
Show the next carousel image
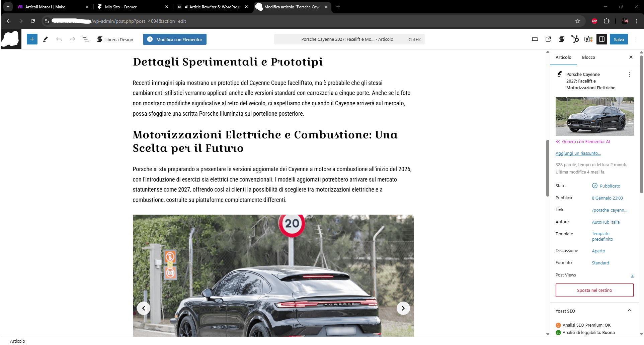point(403,308)
